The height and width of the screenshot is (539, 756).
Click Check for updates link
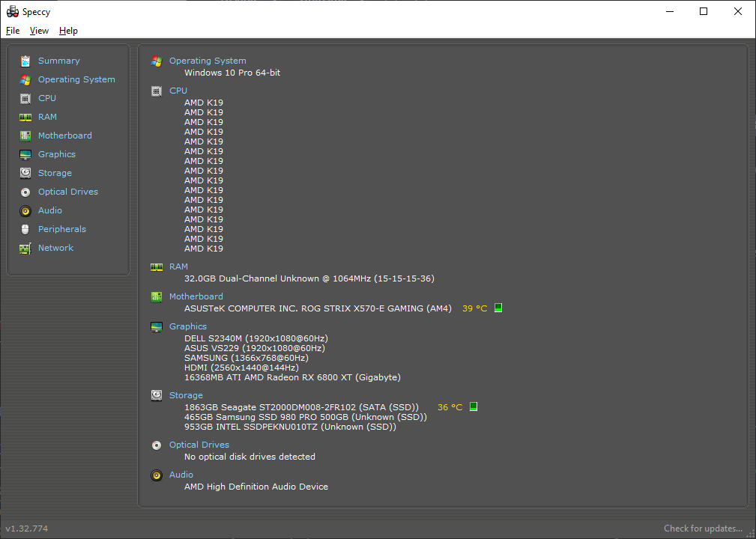click(703, 529)
